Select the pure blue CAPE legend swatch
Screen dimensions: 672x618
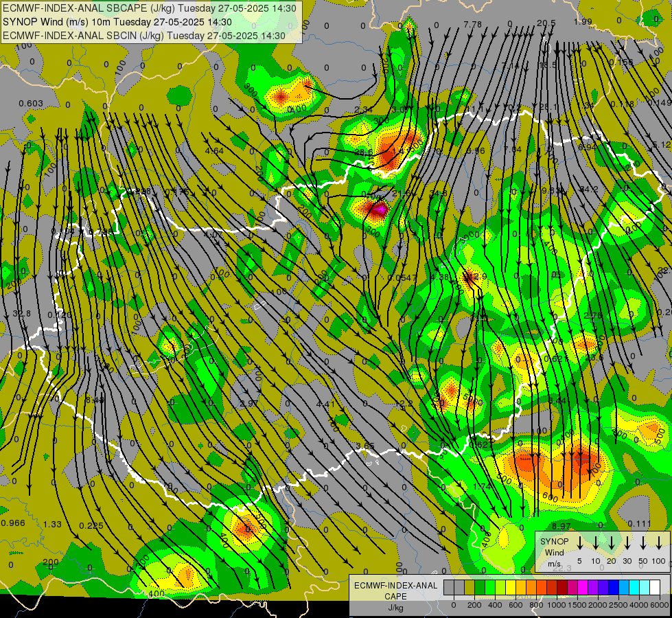pyautogui.click(x=614, y=587)
